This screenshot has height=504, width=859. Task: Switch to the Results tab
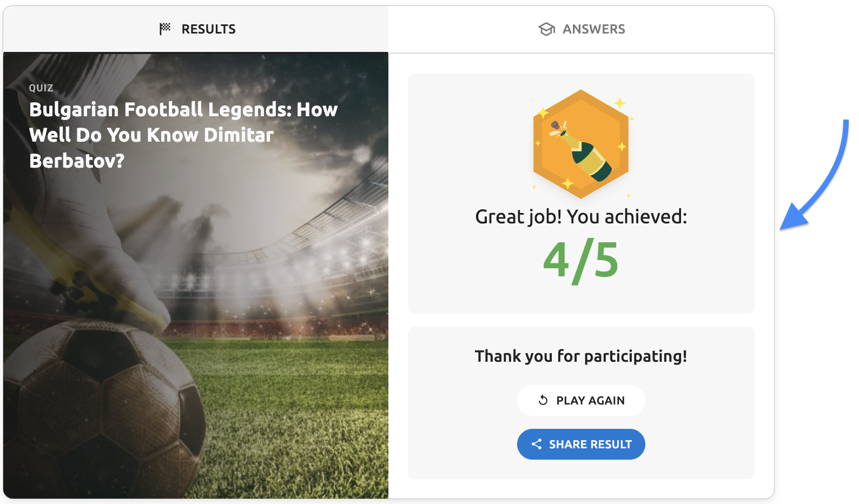(x=196, y=29)
